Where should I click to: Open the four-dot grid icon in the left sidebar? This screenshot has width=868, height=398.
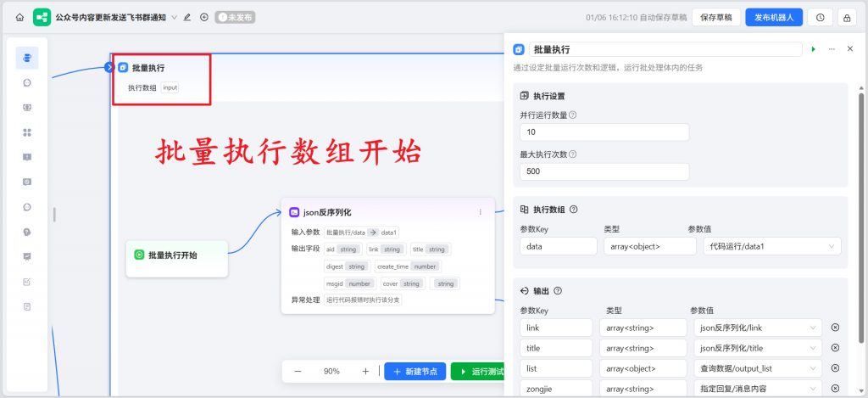coord(27,132)
